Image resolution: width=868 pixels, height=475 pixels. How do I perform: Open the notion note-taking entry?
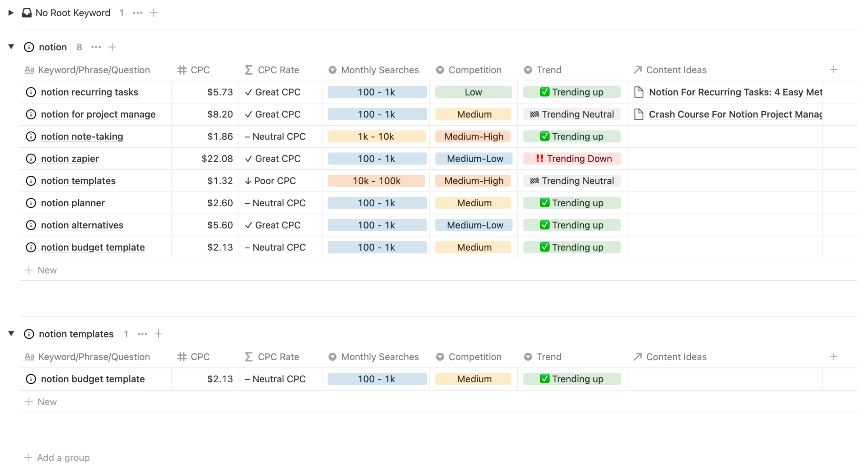coord(82,136)
